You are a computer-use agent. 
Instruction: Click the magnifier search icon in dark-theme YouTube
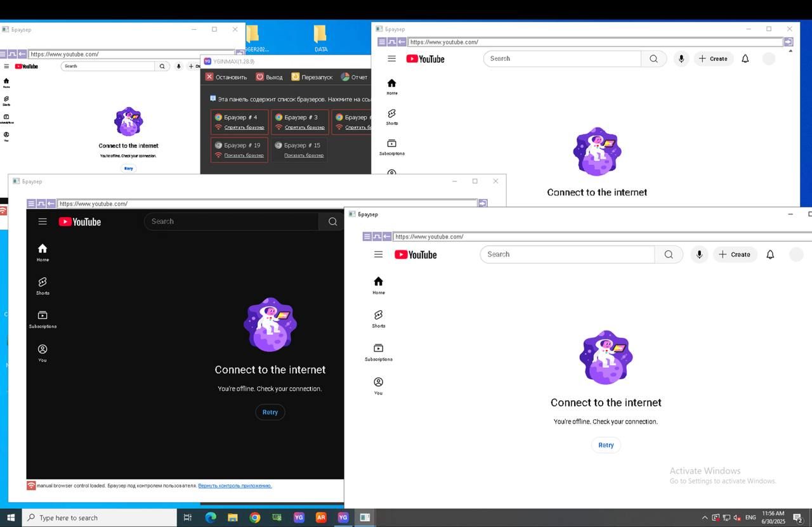[332, 221]
